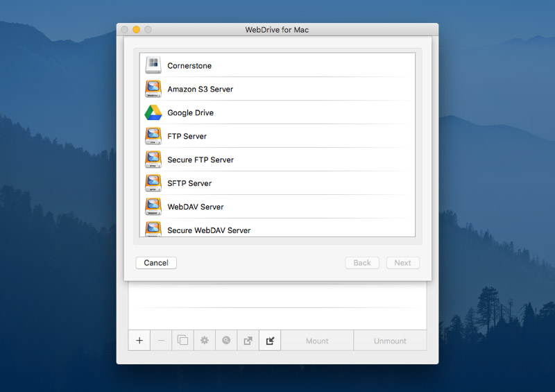Click the minus remove-site button
The width and height of the screenshot is (555, 392).
click(161, 341)
